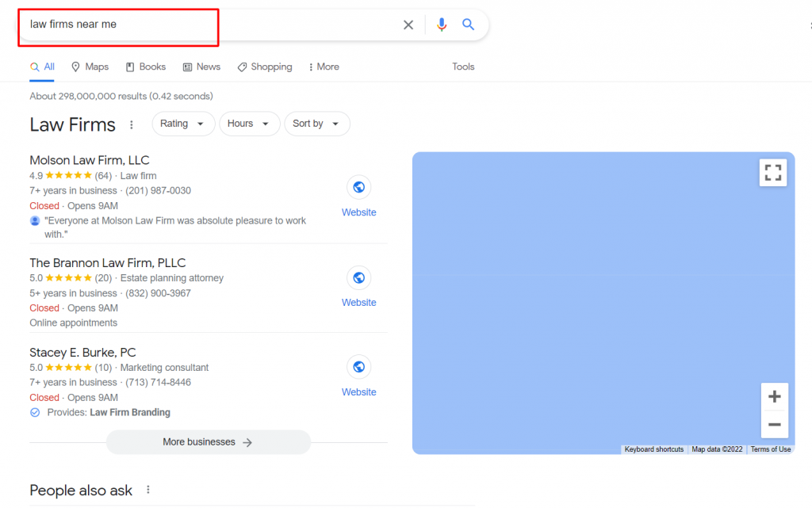Click the magnifying glass search icon
This screenshot has width=812, height=508.
tap(468, 25)
